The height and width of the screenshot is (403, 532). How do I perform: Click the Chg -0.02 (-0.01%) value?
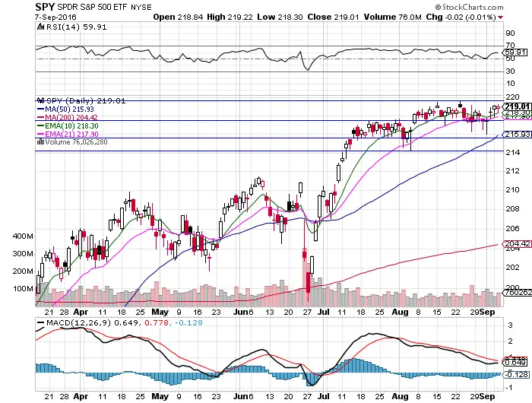[461, 17]
